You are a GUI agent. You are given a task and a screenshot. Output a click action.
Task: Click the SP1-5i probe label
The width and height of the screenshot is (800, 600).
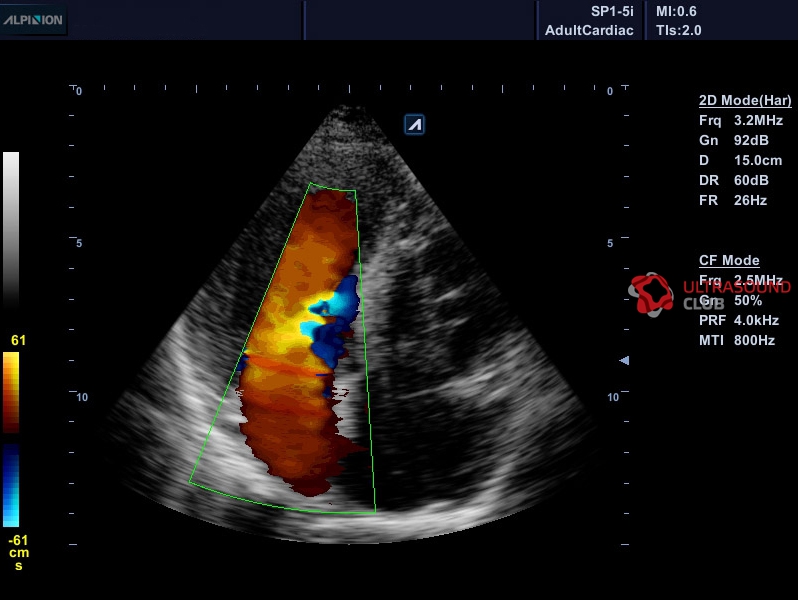(612, 11)
